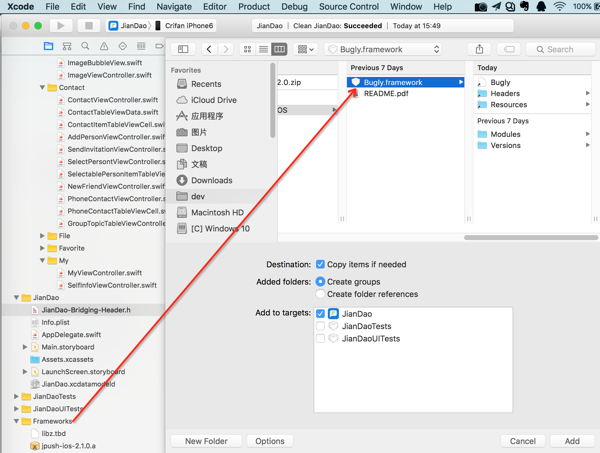The image size is (600, 453).
Task: Select Bugly.framework in column browser
Action: click(x=406, y=82)
